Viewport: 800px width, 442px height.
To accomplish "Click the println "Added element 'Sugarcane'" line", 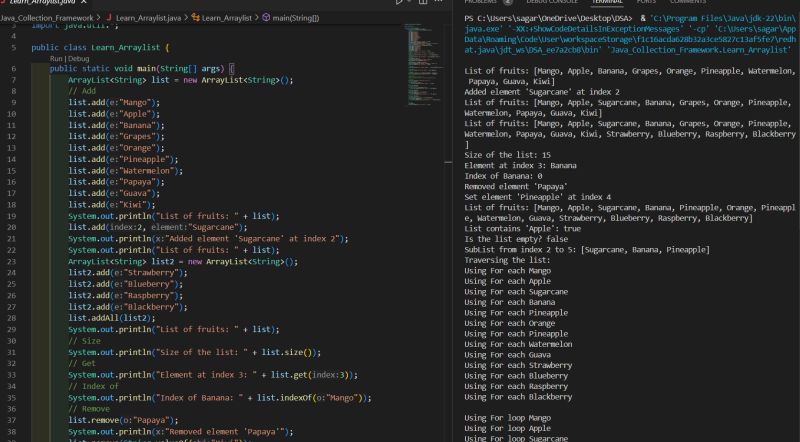I will point(208,238).
